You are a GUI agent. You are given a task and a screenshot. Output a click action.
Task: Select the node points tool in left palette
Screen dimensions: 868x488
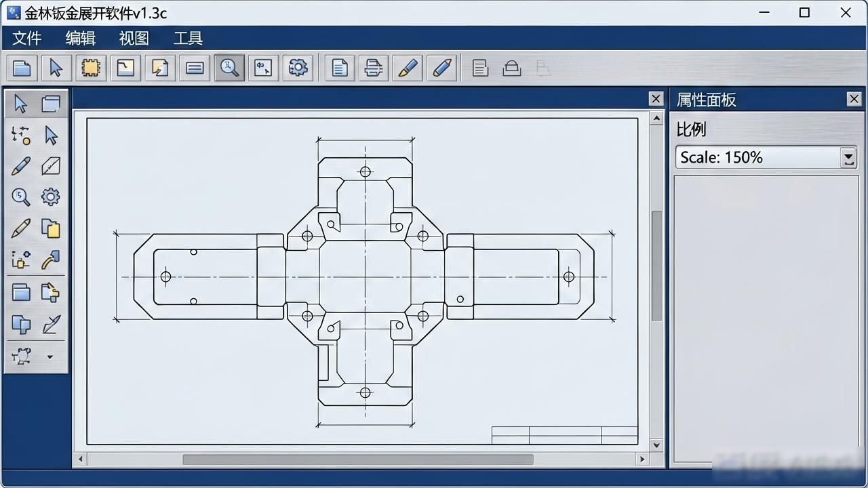pyautogui.click(x=21, y=135)
